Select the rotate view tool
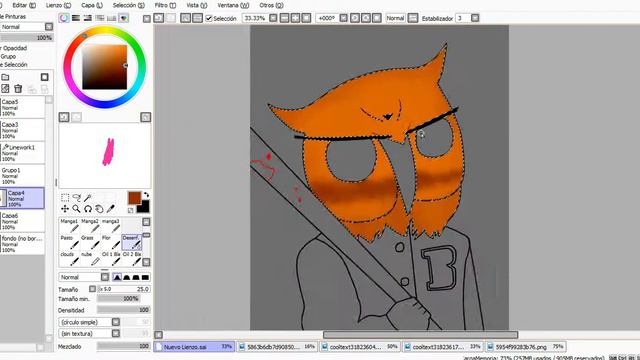This screenshot has width=640, height=360. (x=88, y=209)
